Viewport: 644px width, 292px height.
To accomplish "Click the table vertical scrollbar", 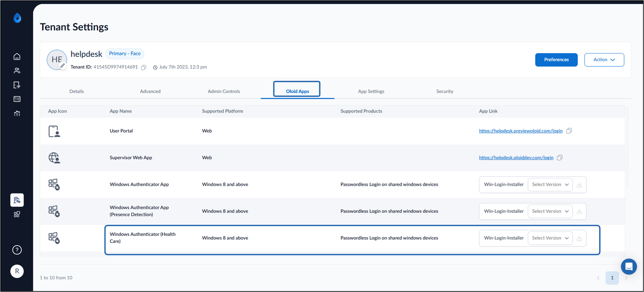I will click(x=628, y=146).
